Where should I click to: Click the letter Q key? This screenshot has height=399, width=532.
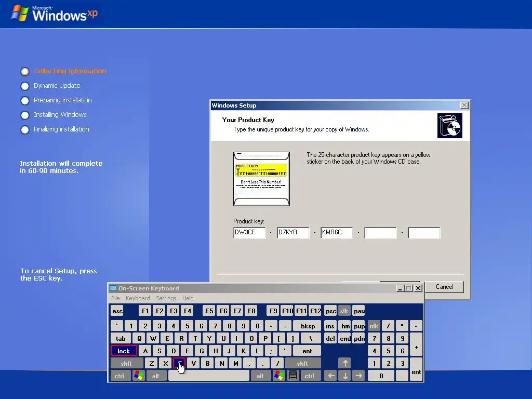coord(139,338)
